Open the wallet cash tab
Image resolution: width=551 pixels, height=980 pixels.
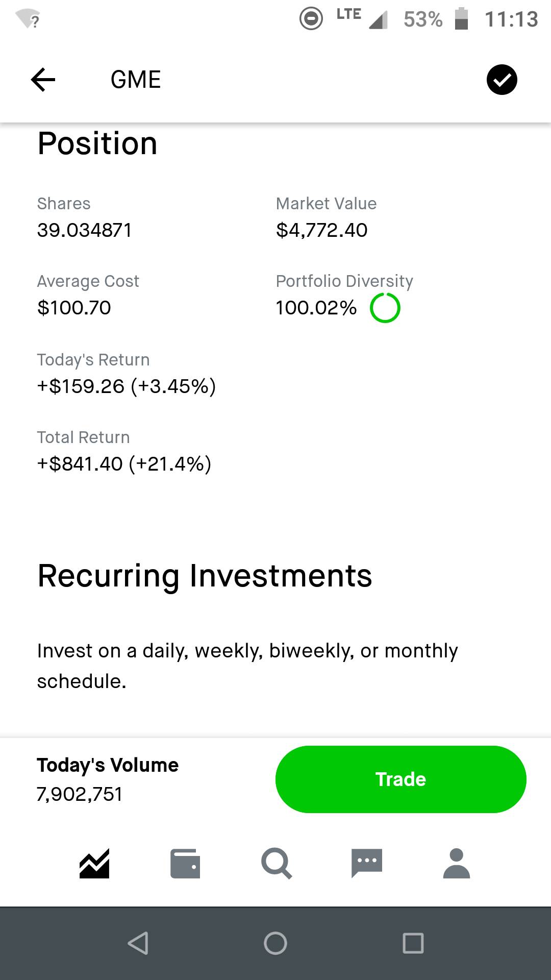point(185,863)
